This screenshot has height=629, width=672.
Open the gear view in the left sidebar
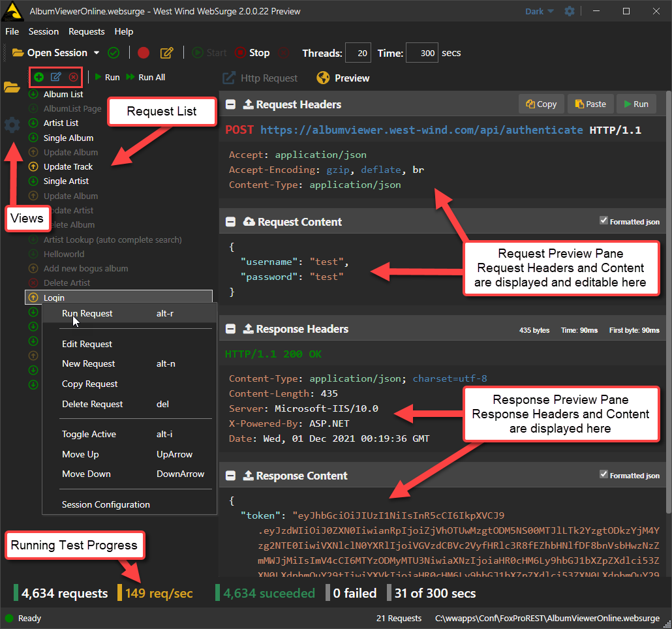[x=12, y=125]
